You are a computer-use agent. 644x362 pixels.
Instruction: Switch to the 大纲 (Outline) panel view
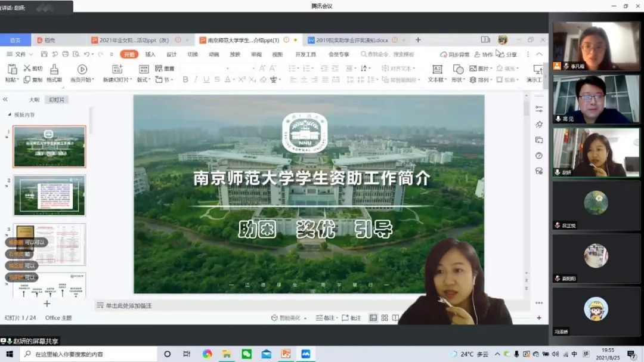pyautogui.click(x=35, y=100)
